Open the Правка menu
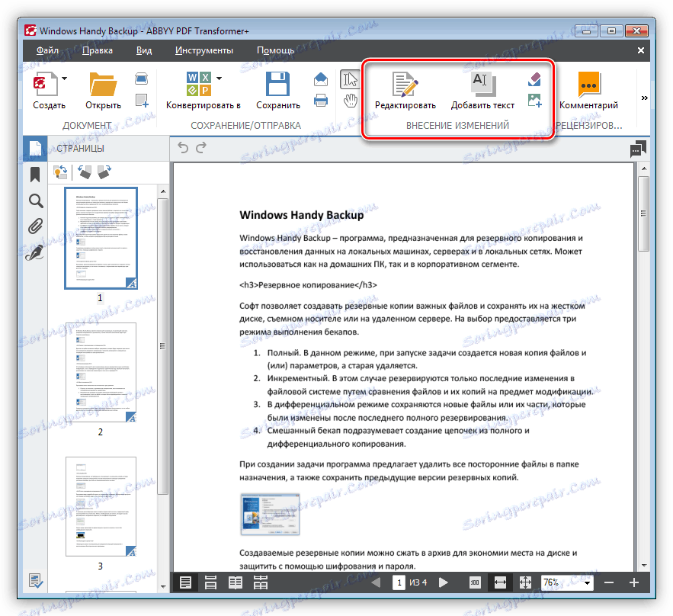 98,50
